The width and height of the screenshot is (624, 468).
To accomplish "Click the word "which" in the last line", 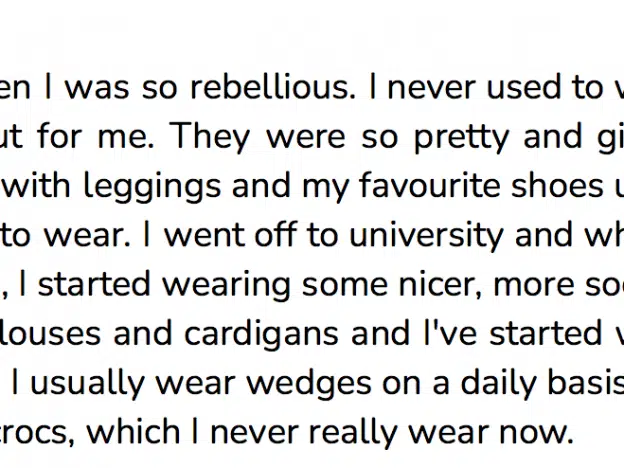I will (x=133, y=432).
